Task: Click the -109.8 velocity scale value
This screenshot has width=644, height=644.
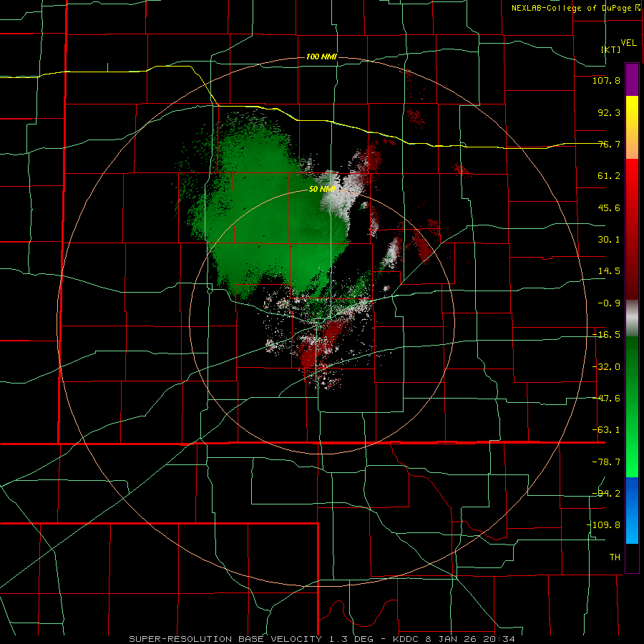Action: coord(603,525)
